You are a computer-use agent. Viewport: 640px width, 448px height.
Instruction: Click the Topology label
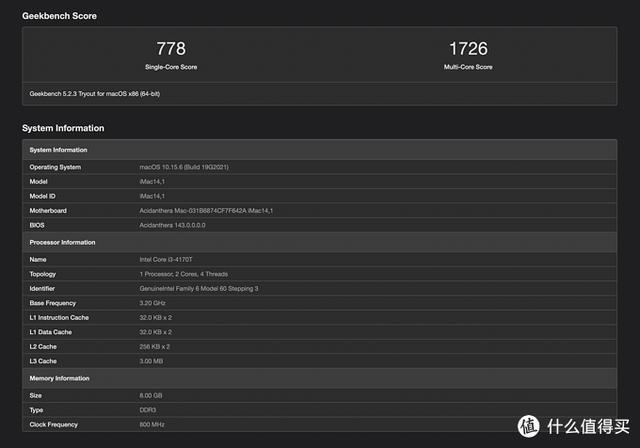pyautogui.click(x=42, y=274)
